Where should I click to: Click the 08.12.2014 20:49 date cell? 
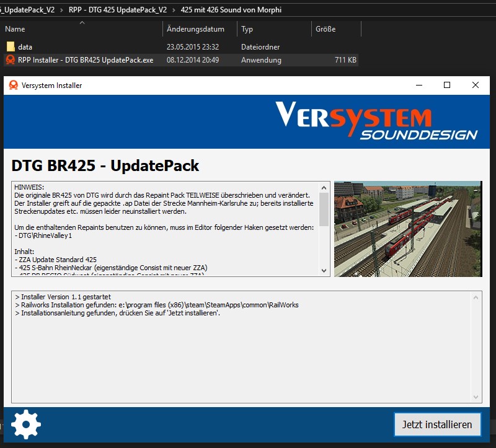pyautogui.click(x=193, y=59)
